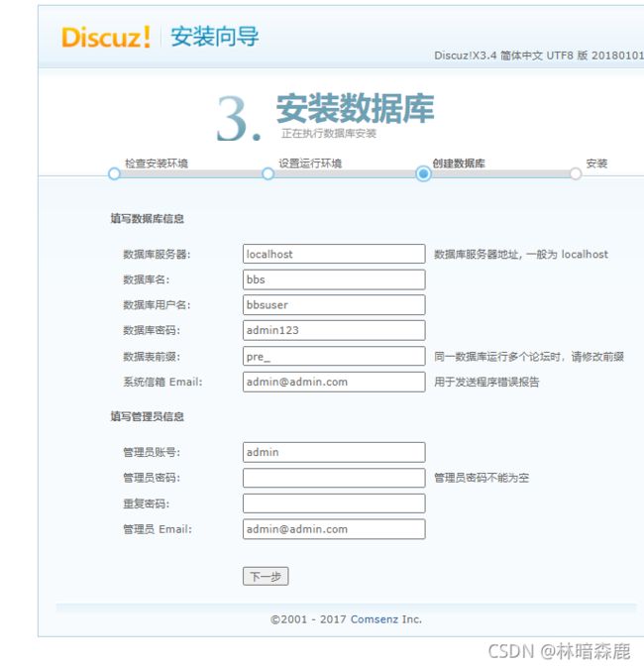Click the Discuz!X3.4 version text
The image size is (644, 668).
tap(539, 56)
